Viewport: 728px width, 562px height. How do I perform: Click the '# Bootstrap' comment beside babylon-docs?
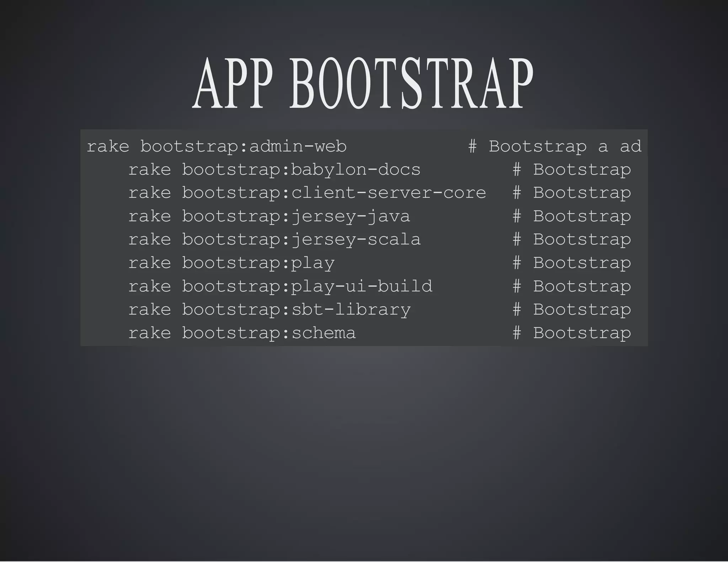(572, 169)
